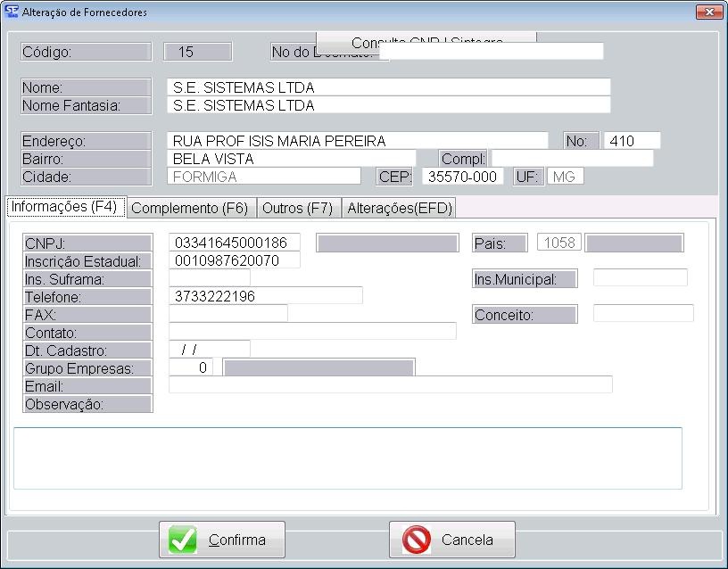Switch to the Complemento (F6) tab
This screenshot has width=728, height=569.
[x=189, y=208]
